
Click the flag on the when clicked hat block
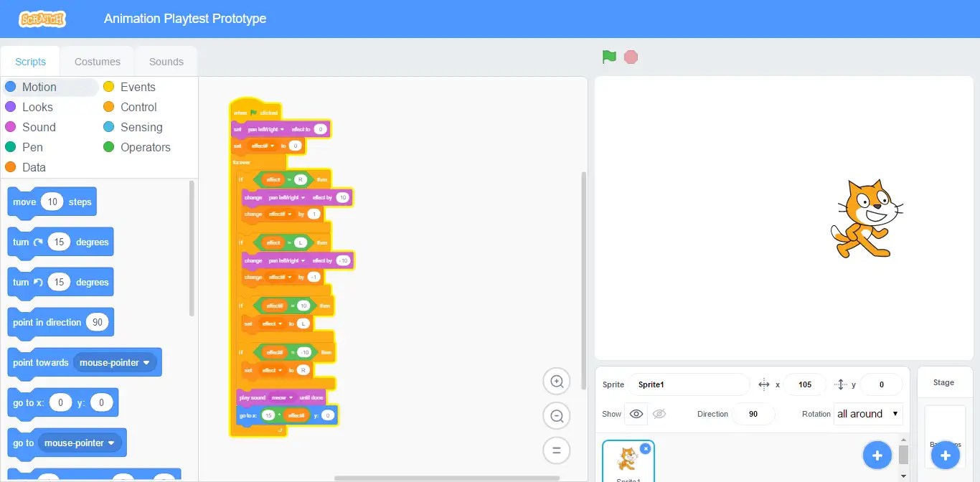253,113
